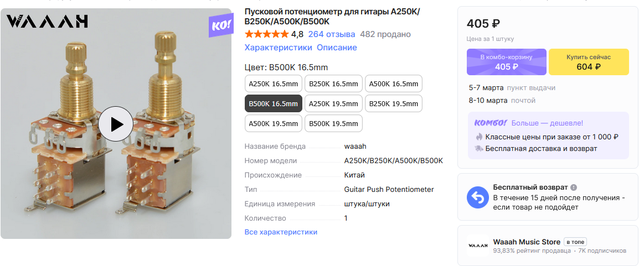
Task: Click the purple KO! combo badge
Action: click(221, 26)
